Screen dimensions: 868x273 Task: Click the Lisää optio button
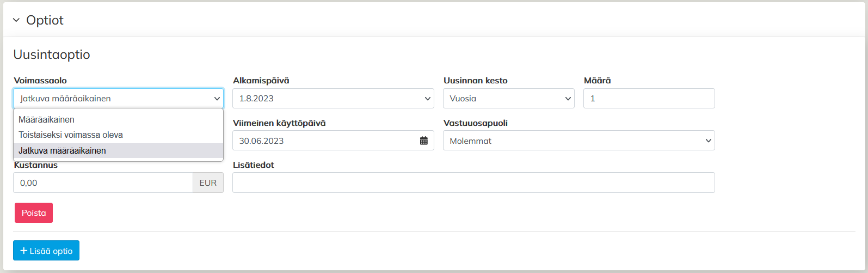46,251
